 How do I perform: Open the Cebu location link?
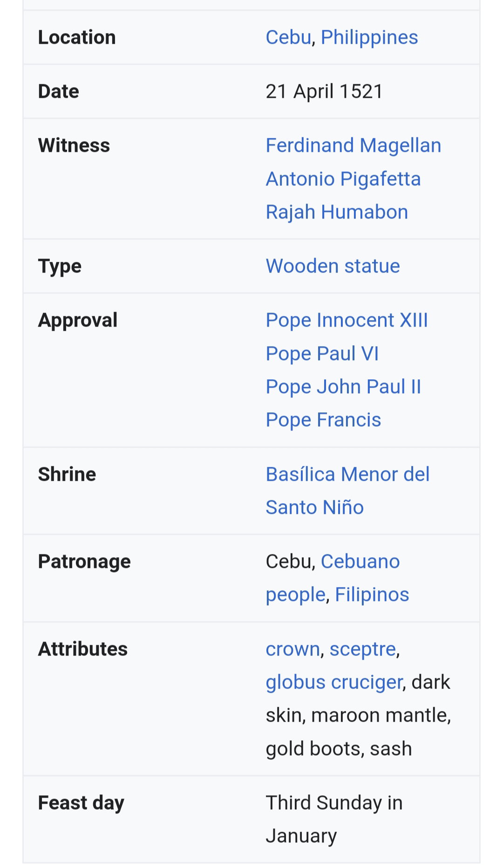pyautogui.click(x=288, y=37)
